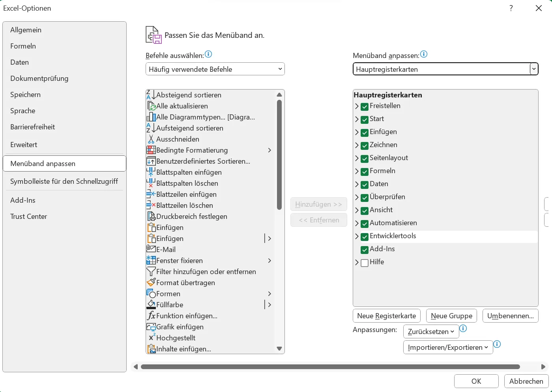The height and width of the screenshot is (392, 552).
Task: Click the Umbenennen button
Action: [511, 316]
